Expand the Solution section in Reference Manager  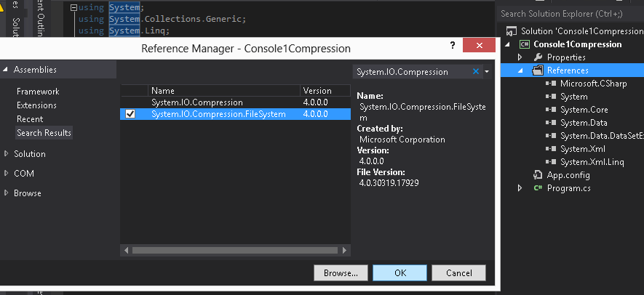6,154
